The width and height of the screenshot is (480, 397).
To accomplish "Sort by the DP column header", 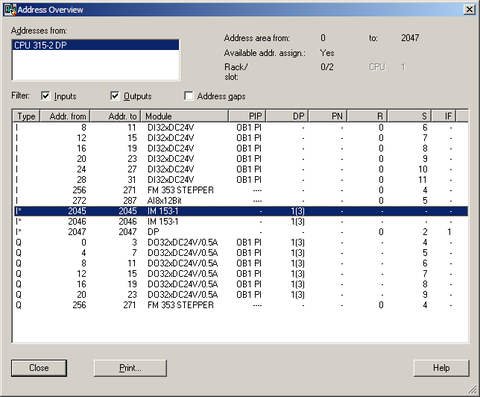I will coord(287,116).
